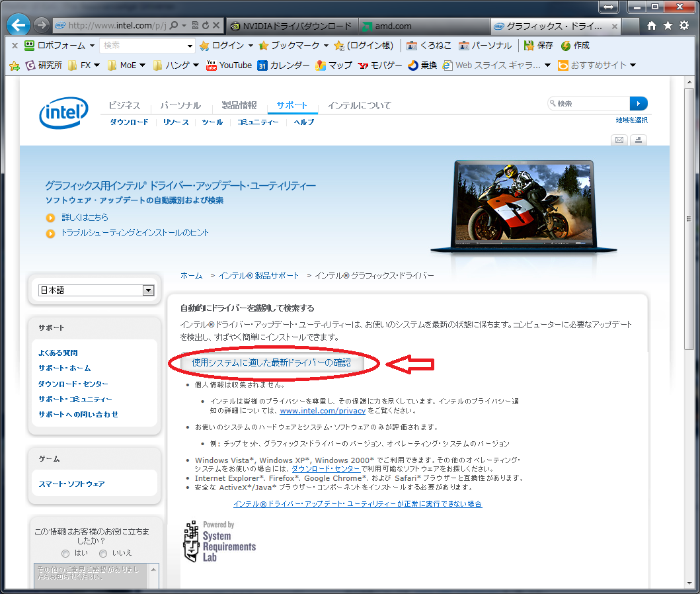Screen dimensions: 700x594
Task: Click the add-to-favorites star icon
Action: point(15,65)
